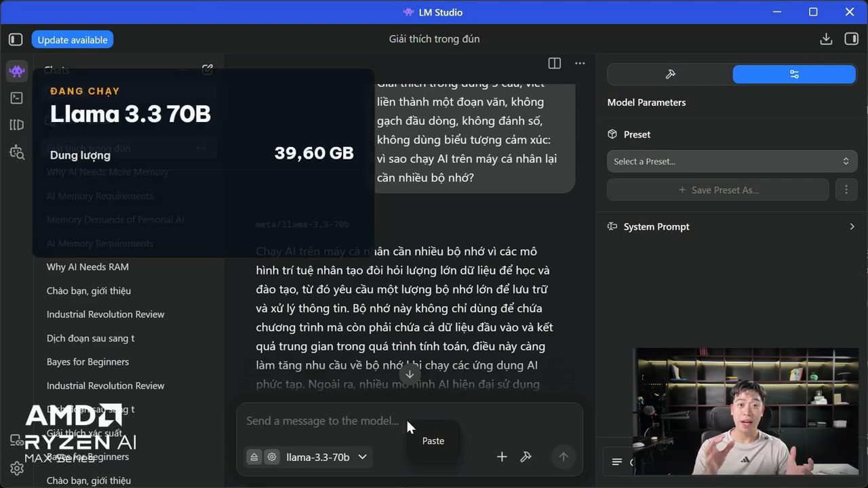
Task: Expand the System Prompt section
Action: pos(732,226)
